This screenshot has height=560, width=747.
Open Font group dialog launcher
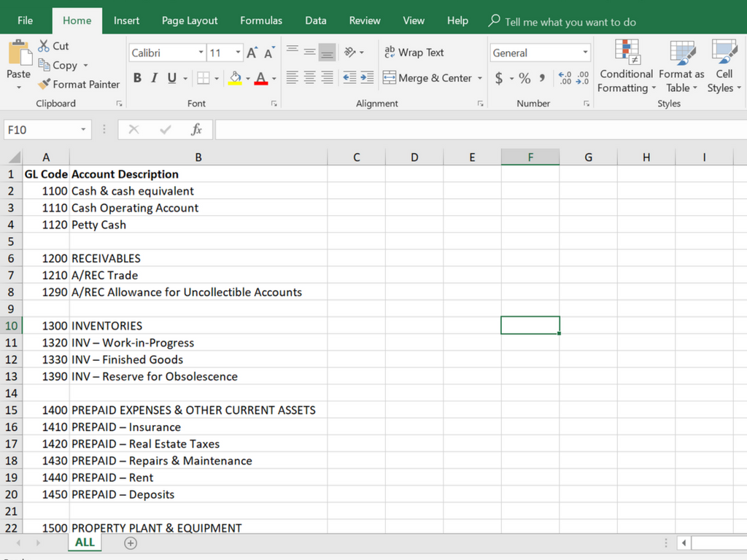tap(274, 104)
